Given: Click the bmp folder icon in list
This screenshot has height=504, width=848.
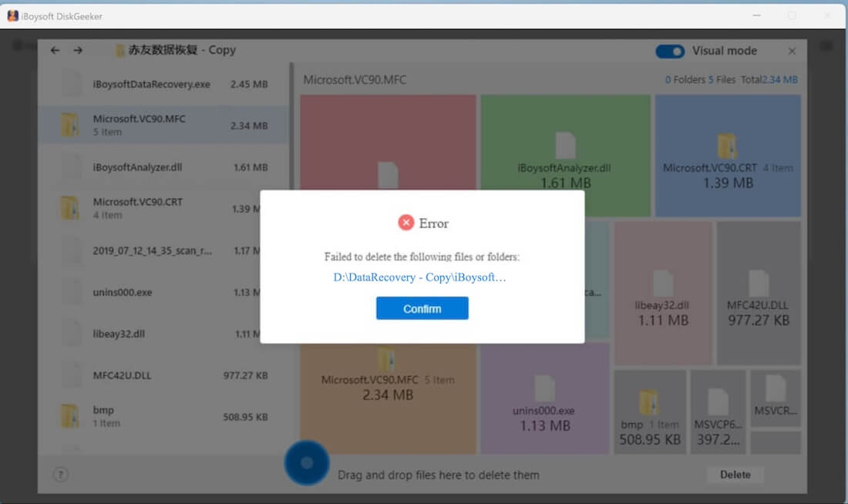Looking at the screenshot, I should click(x=69, y=416).
